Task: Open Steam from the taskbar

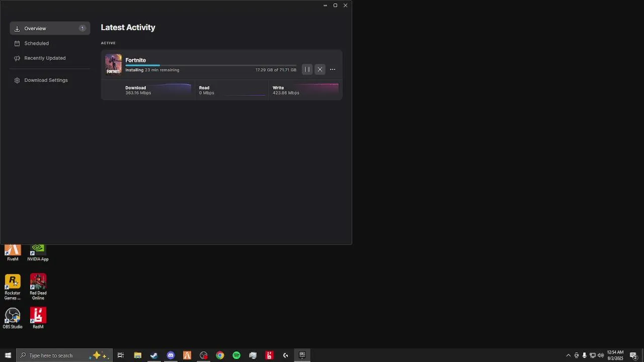Action: (x=154, y=355)
